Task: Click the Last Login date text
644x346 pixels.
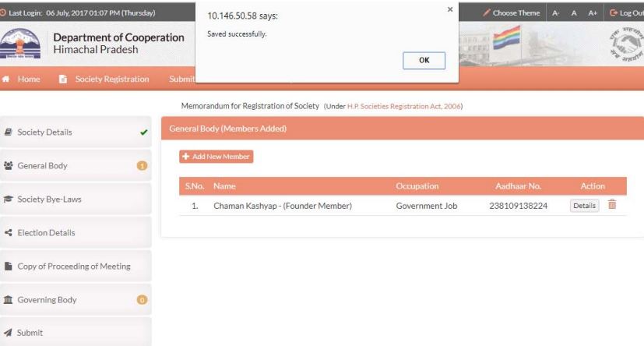Action: pos(100,13)
